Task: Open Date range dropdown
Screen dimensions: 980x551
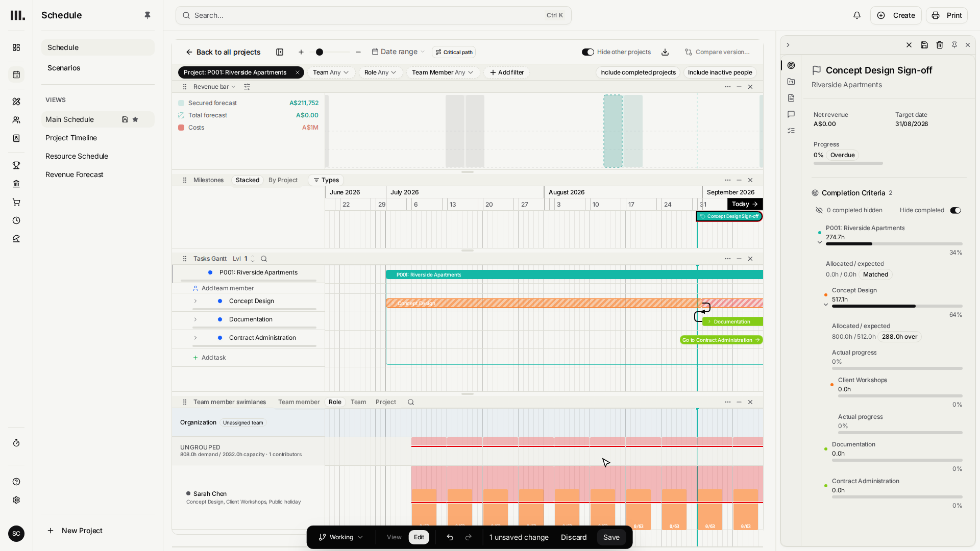Action: (399, 52)
